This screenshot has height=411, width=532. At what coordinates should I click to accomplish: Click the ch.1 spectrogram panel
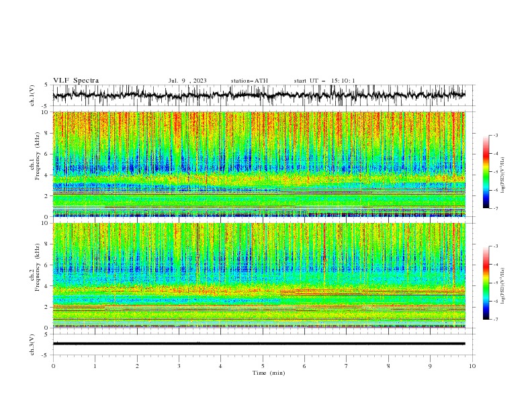259,164
